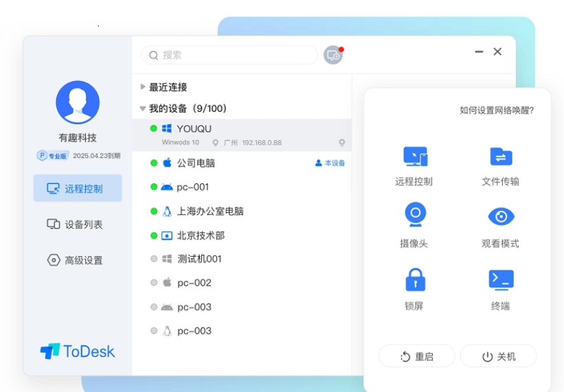This screenshot has height=392, width=564.
Task: Click the 有趣科技 account name
Action: pos(78,137)
